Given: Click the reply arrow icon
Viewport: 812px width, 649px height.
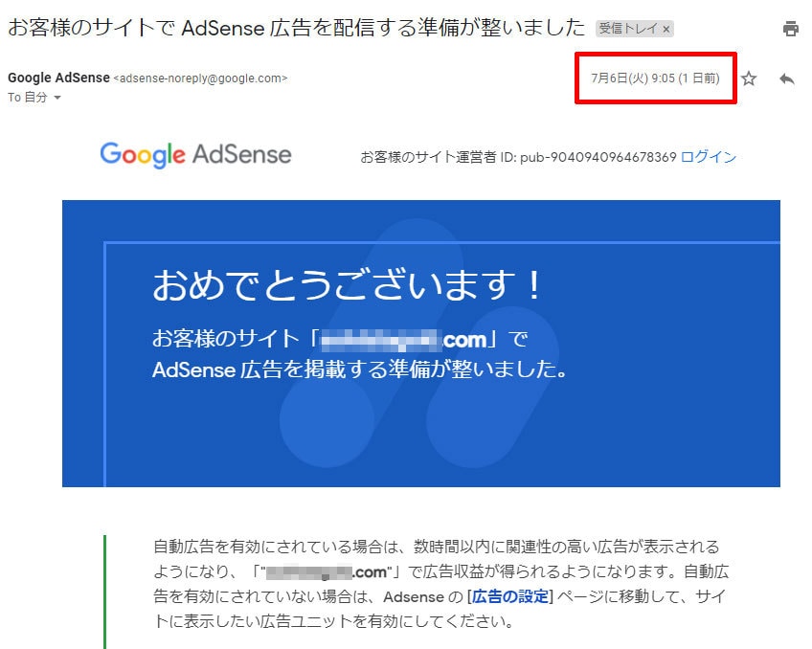Looking at the screenshot, I should pyautogui.click(x=787, y=78).
